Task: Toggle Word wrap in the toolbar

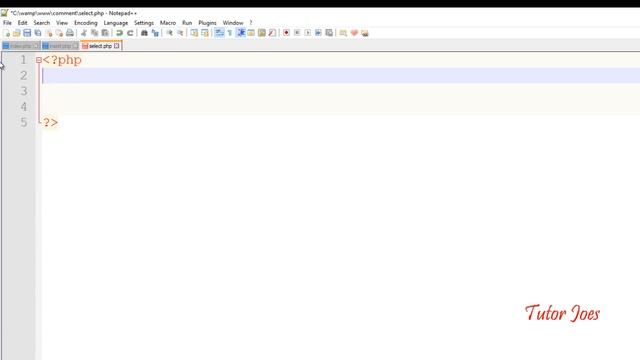Action: pos(219,33)
